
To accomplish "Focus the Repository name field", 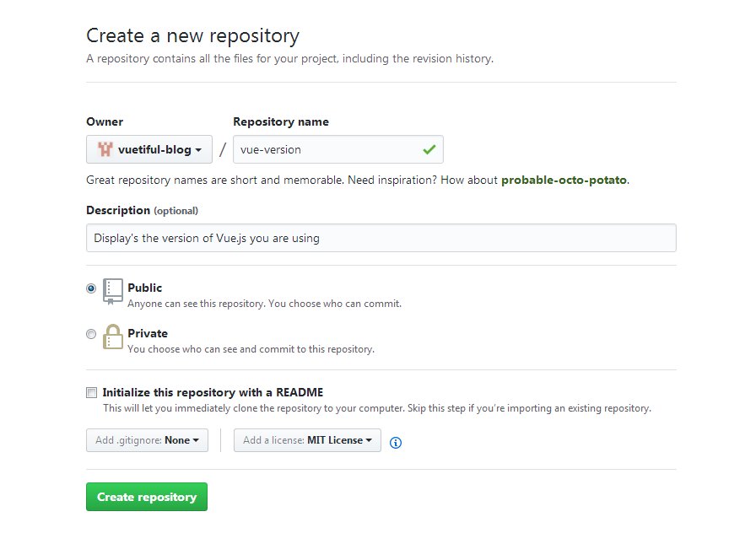I will pos(338,149).
